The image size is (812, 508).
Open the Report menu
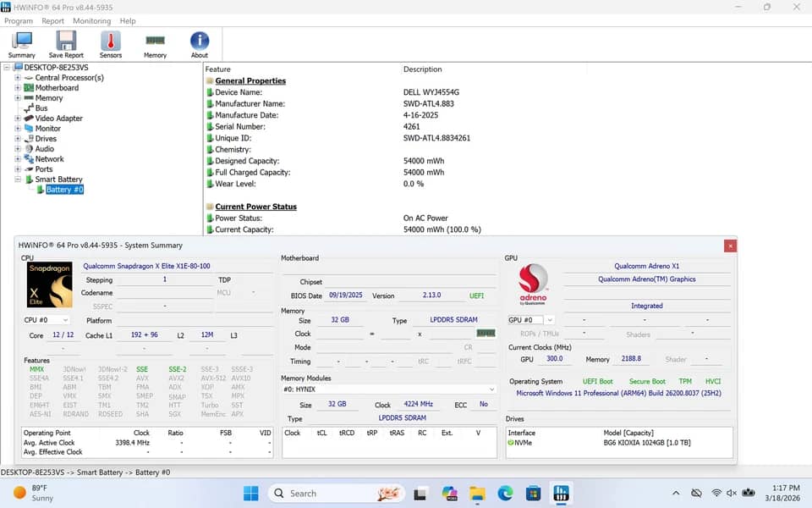point(52,20)
